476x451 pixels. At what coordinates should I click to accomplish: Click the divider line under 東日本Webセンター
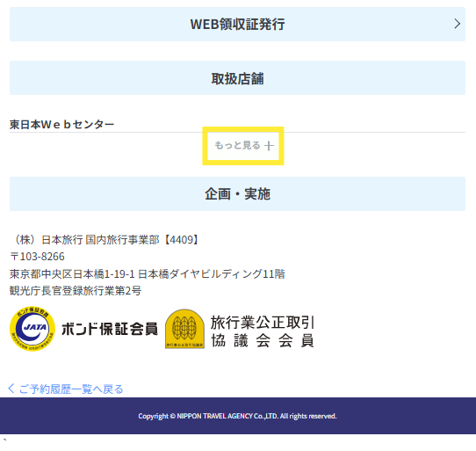(x=237, y=132)
